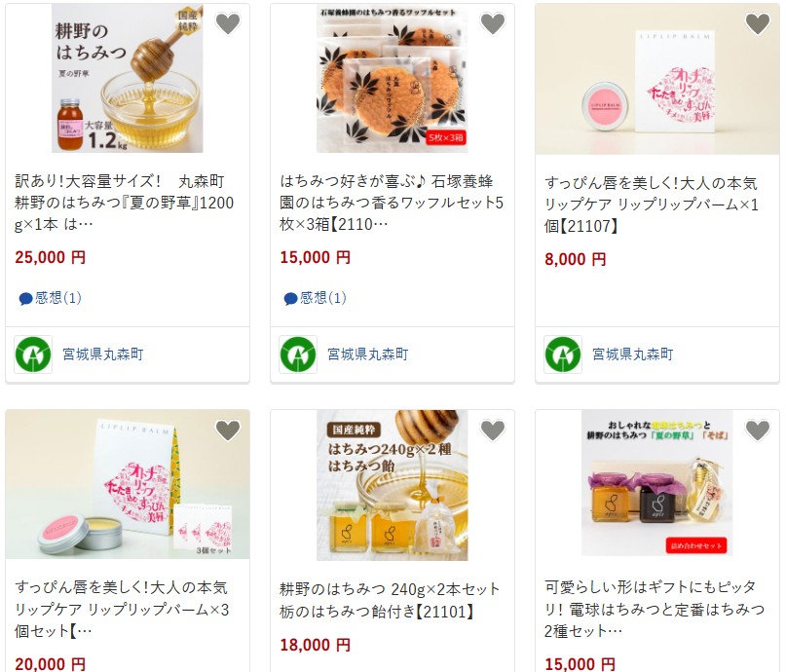Toggle heart on single lip balm product
This screenshot has height=672, width=786.
click(758, 23)
